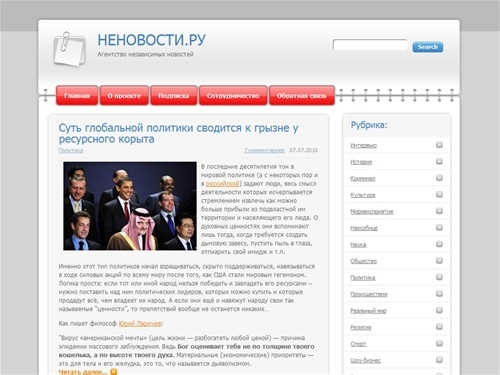Click the square icon beside Шоу-бизнес
Image resolution: width=500 pixels, height=375 pixels.
point(439,360)
